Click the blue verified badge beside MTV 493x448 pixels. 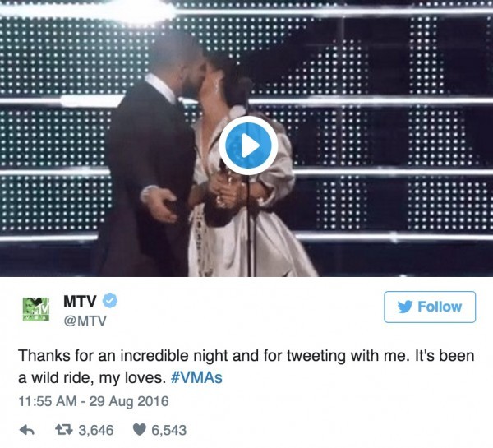click(x=110, y=301)
